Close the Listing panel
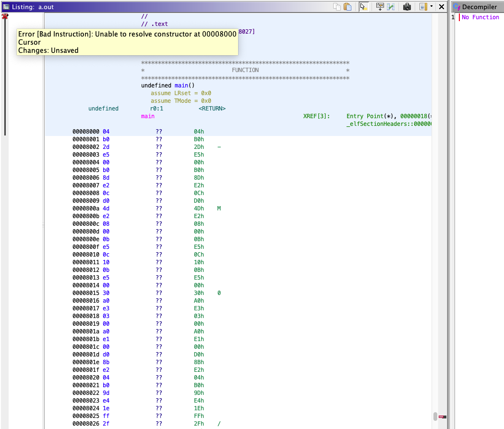 [x=442, y=7]
